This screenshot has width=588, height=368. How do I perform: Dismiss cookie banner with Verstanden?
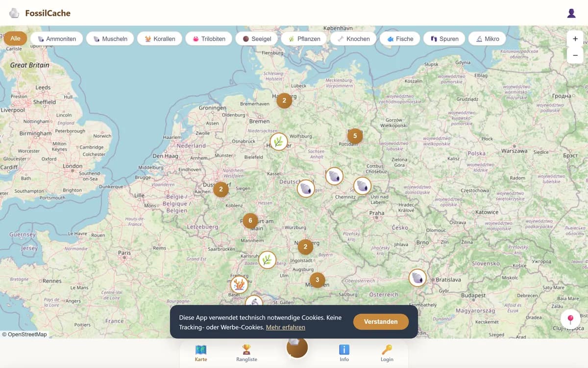[x=381, y=322]
